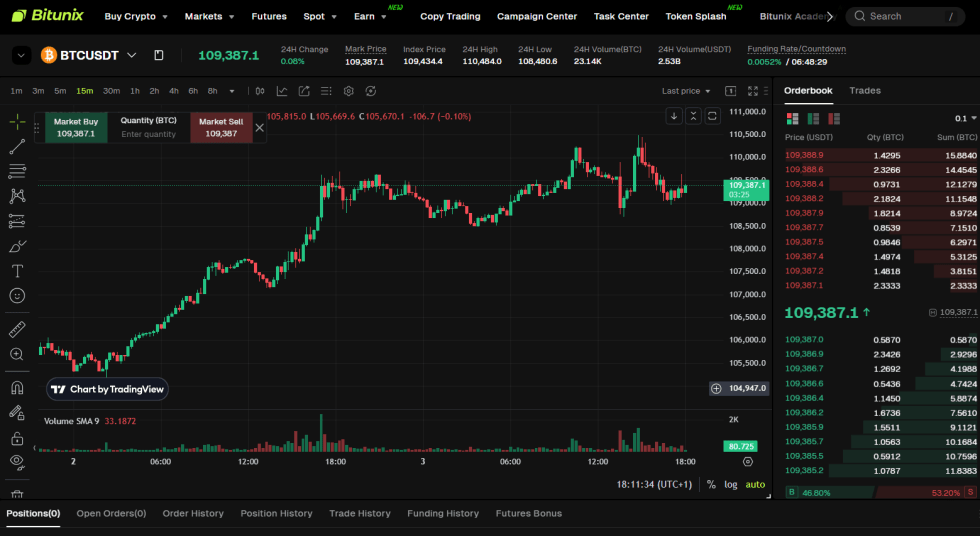Image resolution: width=980 pixels, height=536 pixels.
Task: Open the Order History tab
Action: [x=193, y=514]
